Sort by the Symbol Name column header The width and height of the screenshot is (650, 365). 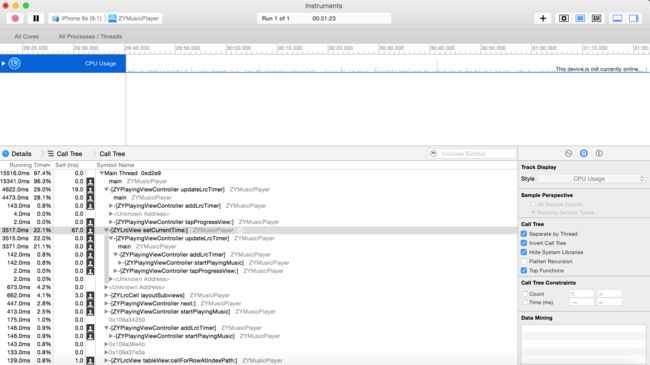115,165
